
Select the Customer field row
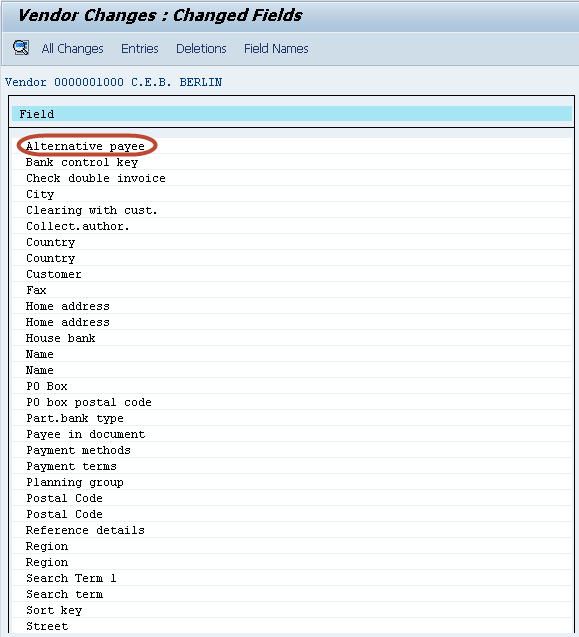[292, 274]
